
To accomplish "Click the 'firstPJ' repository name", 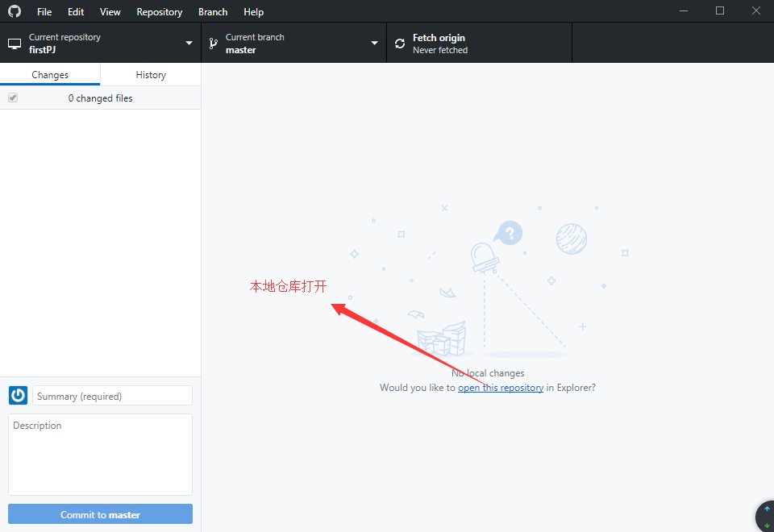I will tap(43, 50).
